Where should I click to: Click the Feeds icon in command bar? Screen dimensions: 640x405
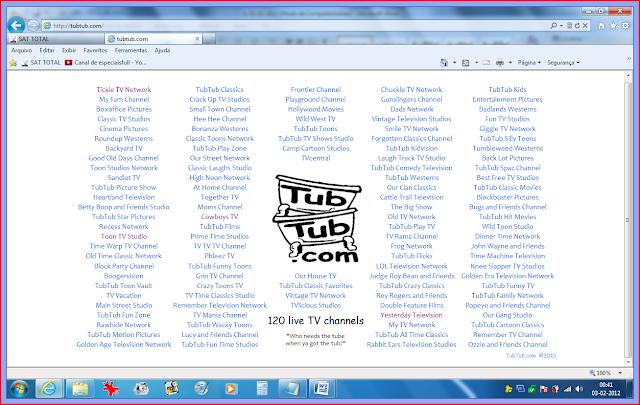[x=465, y=63]
